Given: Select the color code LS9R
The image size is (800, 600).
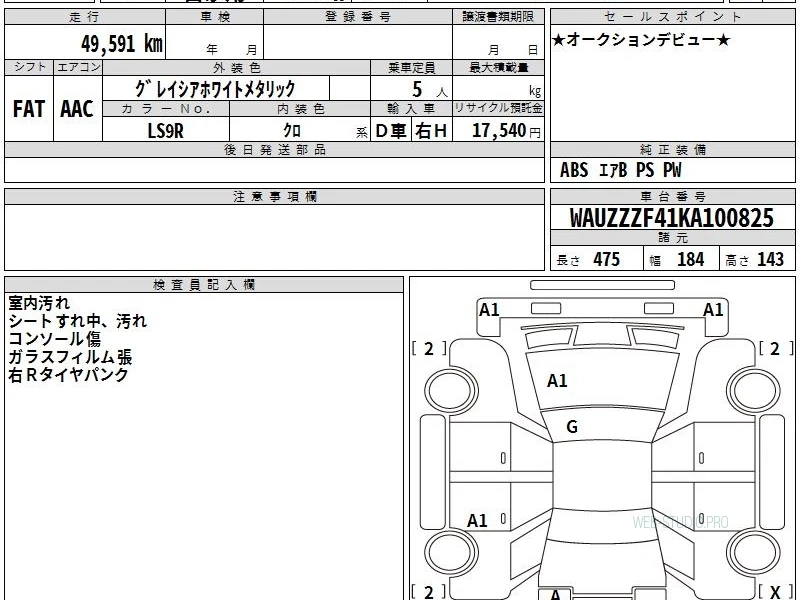Looking at the screenshot, I should [165, 131].
